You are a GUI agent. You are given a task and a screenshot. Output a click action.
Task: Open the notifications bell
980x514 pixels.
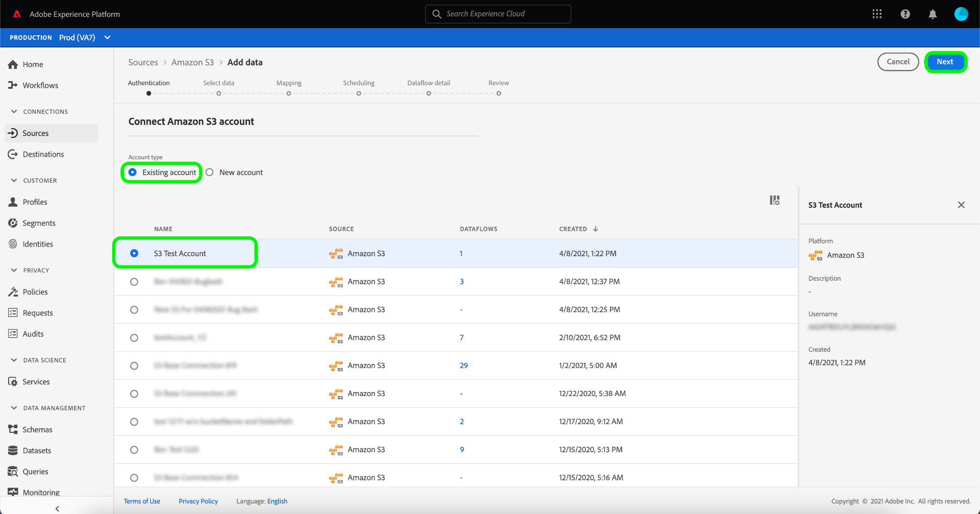(x=933, y=14)
